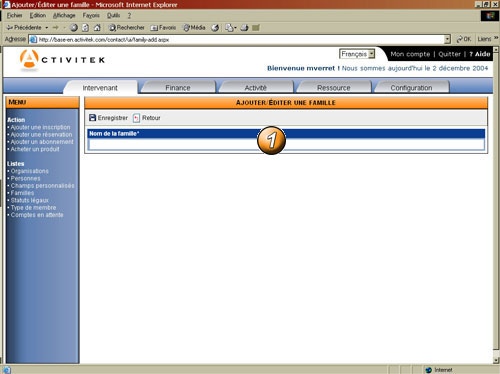Viewport: 500px width, 374px height.
Task: Open the Français language dropdown
Action: click(357, 54)
